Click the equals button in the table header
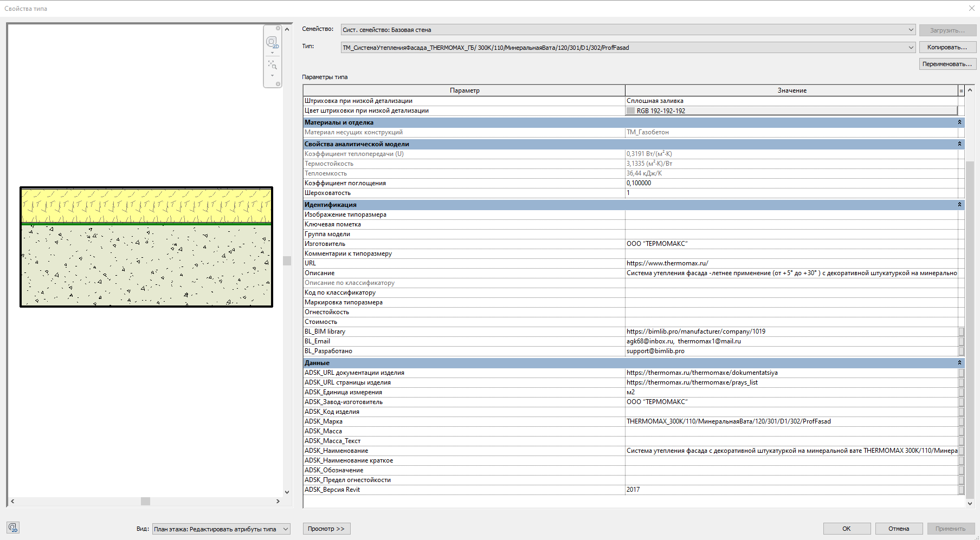The image size is (980, 540). (x=961, y=90)
